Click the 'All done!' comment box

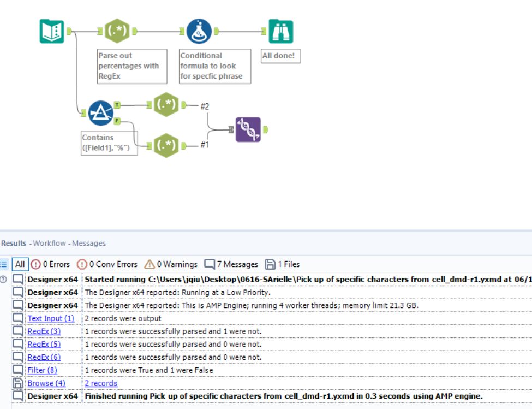(x=280, y=55)
